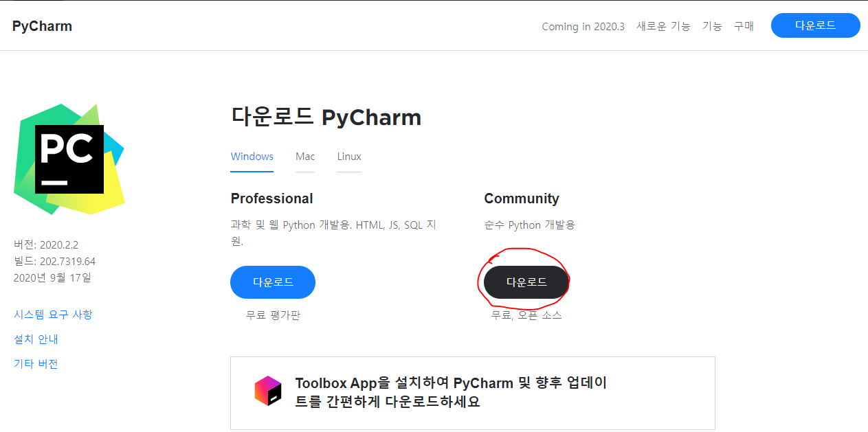868x432 pixels.
Task: Select the Professional heading text
Action: (x=271, y=198)
